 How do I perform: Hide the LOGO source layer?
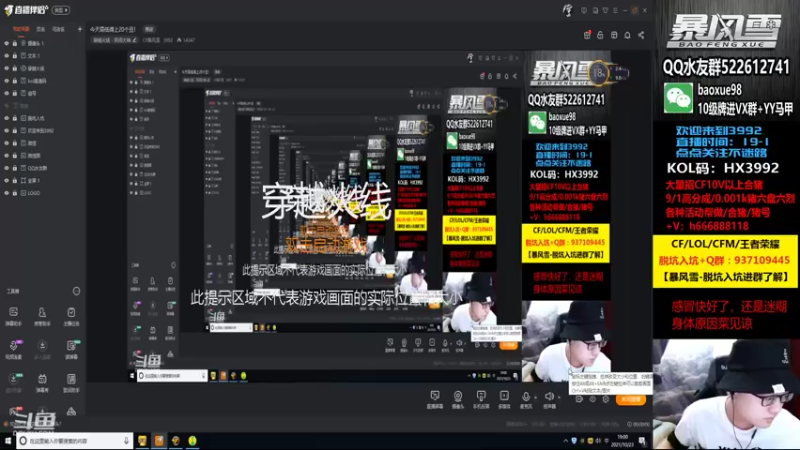coord(7,193)
